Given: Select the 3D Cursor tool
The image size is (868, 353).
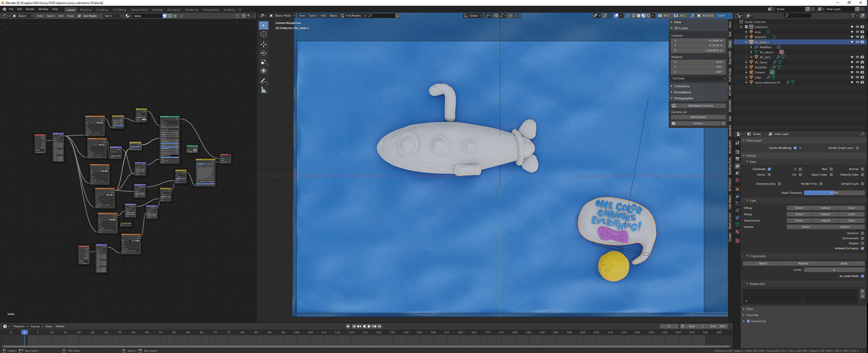Looking at the screenshot, I should click(x=264, y=34).
